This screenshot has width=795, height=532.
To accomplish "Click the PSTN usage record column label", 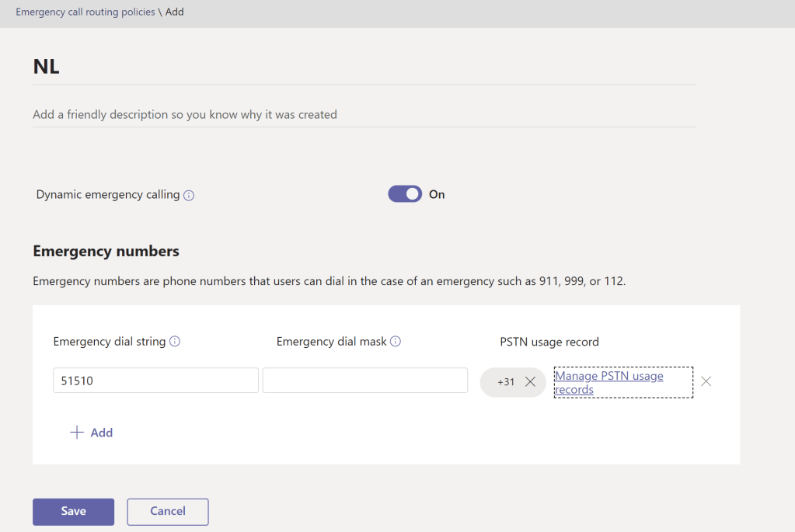I will click(549, 342).
